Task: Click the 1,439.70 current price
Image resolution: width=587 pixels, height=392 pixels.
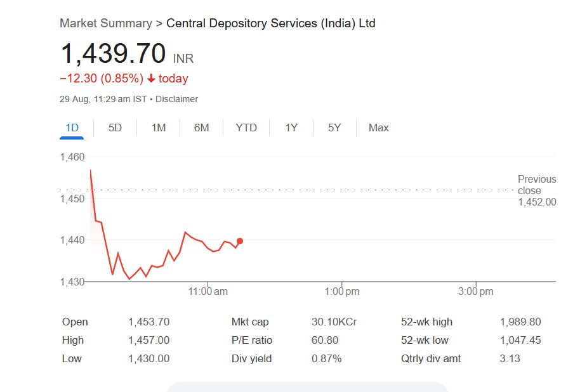Action: click(x=113, y=53)
